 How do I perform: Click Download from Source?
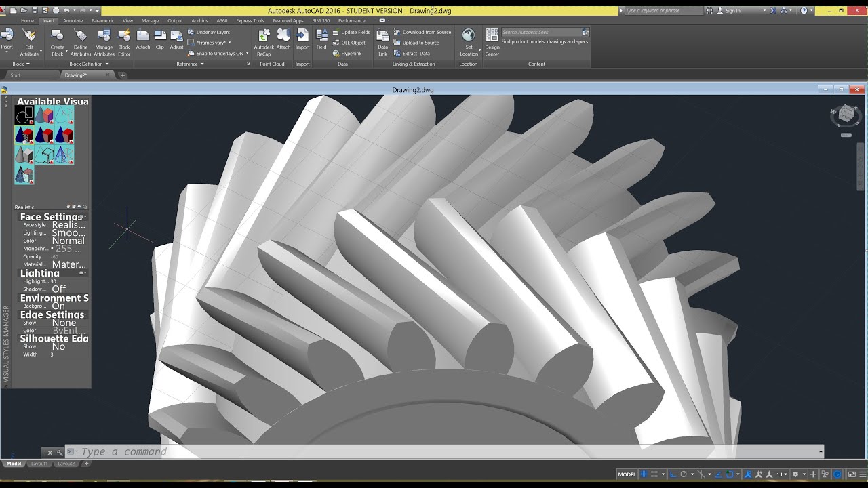422,32
